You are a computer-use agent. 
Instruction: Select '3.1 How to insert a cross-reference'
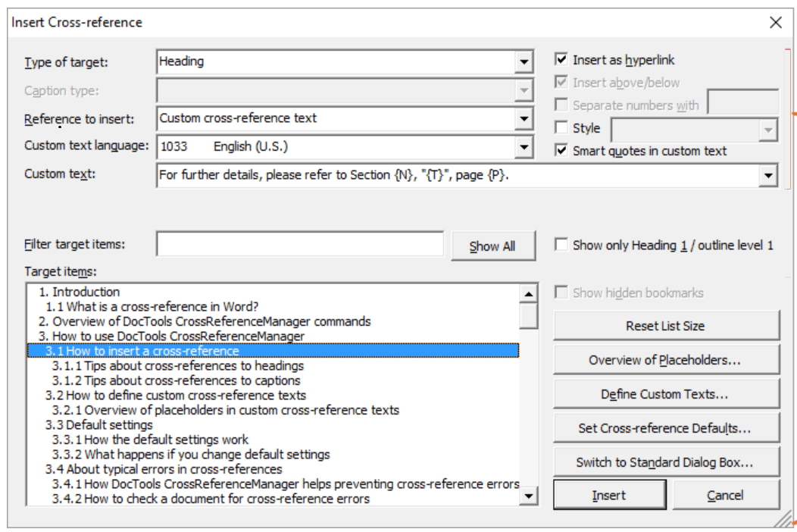click(x=273, y=351)
